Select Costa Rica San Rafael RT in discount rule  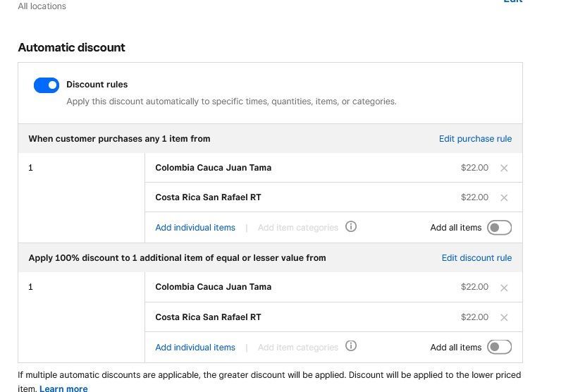coord(208,317)
